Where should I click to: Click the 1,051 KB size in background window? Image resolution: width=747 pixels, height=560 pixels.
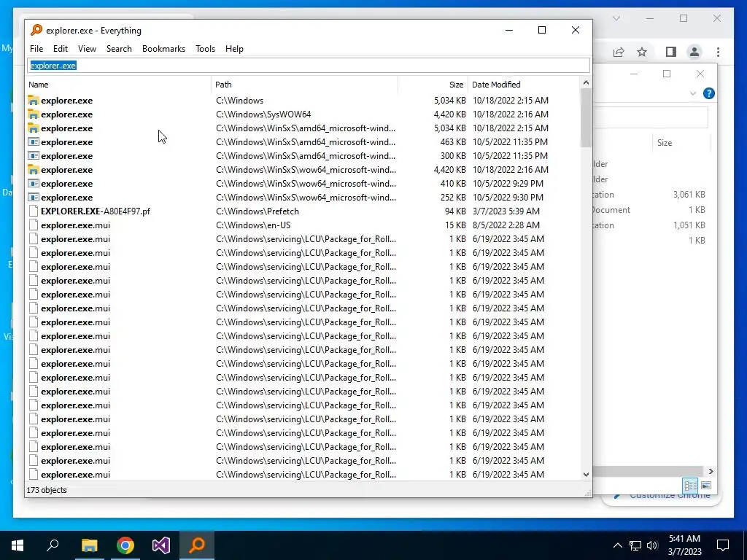[689, 225]
